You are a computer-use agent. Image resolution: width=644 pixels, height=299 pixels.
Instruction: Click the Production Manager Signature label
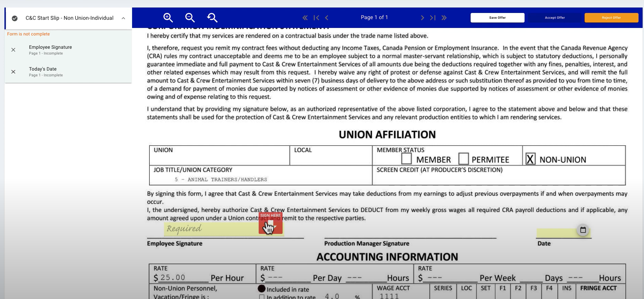click(367, 243)
